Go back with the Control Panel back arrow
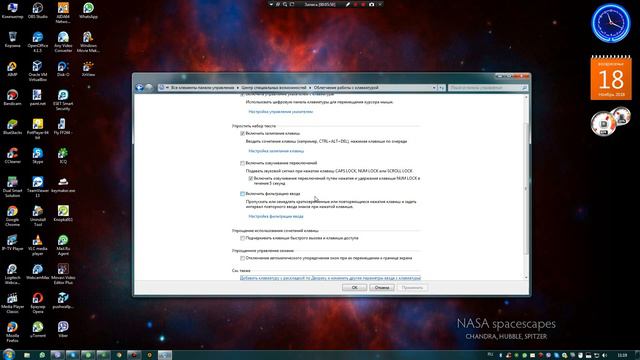Viewport: 640px width, 360px height. click(x=140, y=87)
